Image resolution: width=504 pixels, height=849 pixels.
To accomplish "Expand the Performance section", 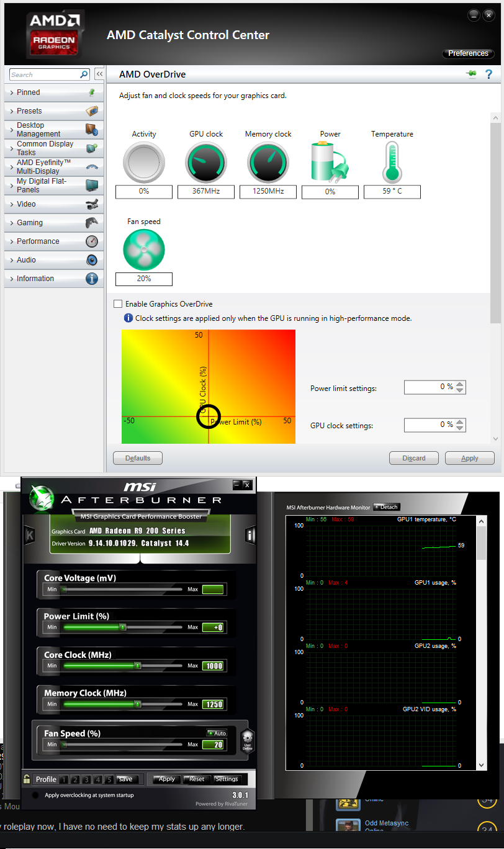I will (54, 241).
